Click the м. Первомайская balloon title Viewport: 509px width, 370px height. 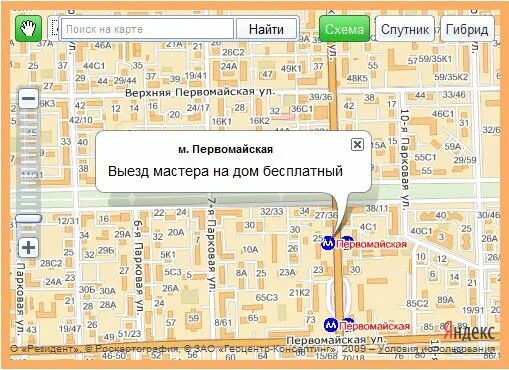point(225,149)
